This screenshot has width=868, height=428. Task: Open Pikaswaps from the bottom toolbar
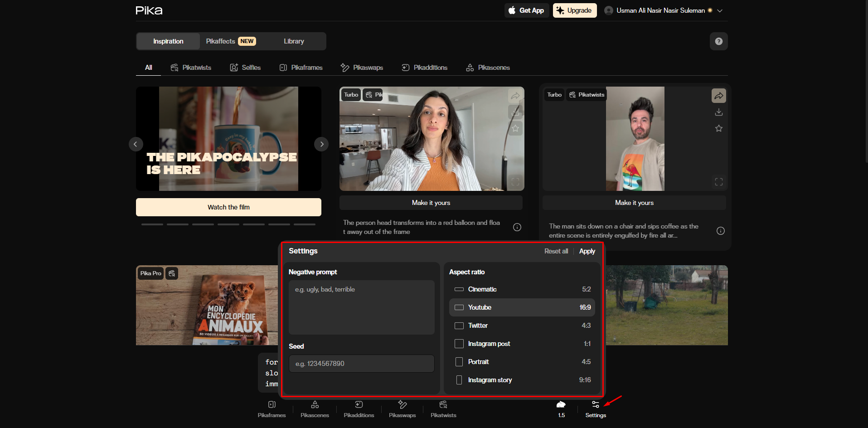click(x=402, y=409)
